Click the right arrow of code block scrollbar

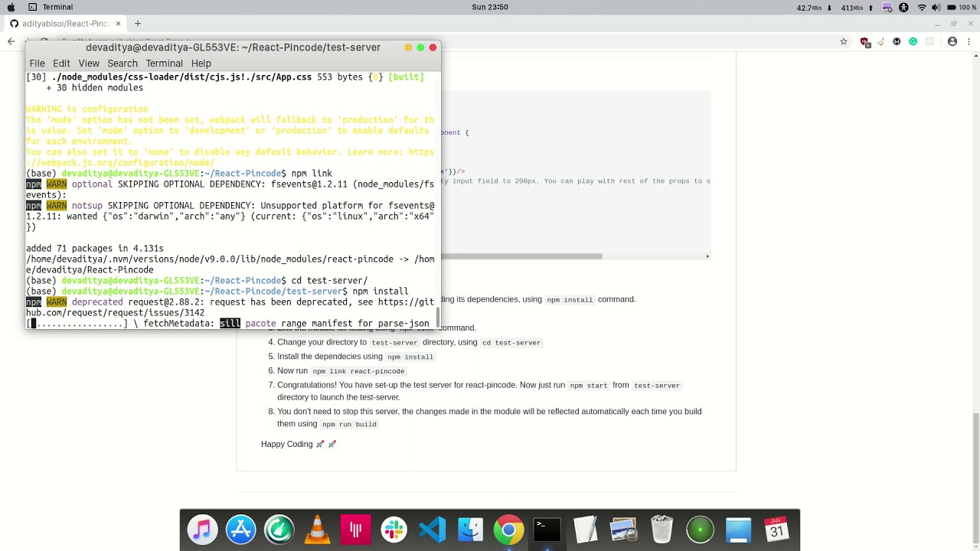707,256
